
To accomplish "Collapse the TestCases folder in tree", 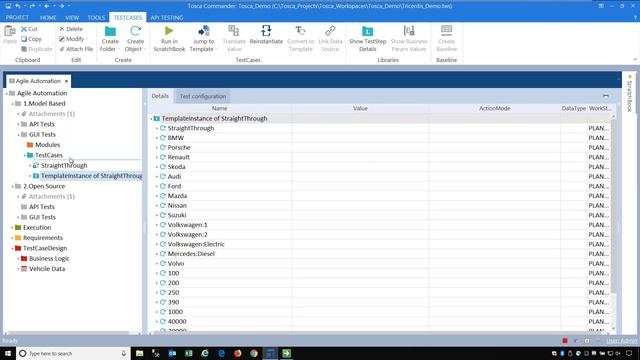I will pyautogui.click(x=24, y=156).
